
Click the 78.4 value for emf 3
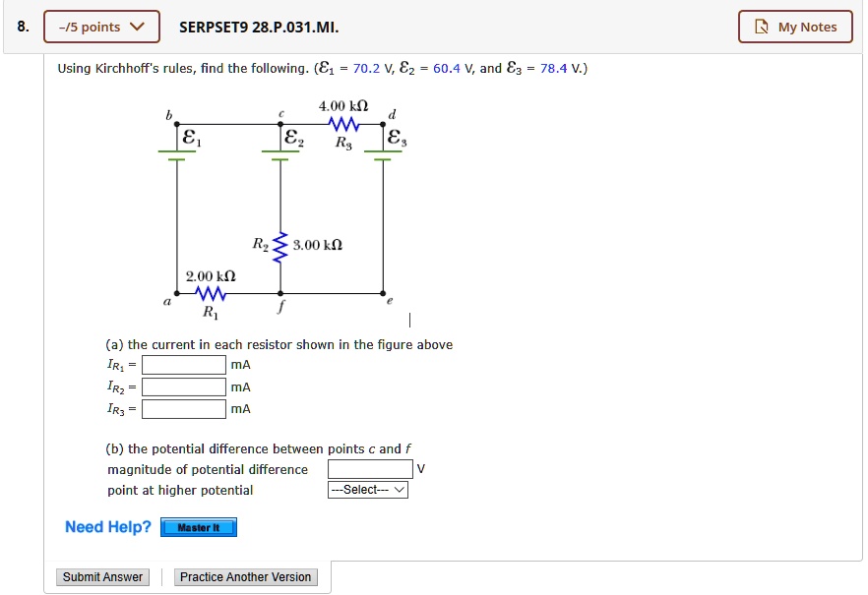pos(553,69)
